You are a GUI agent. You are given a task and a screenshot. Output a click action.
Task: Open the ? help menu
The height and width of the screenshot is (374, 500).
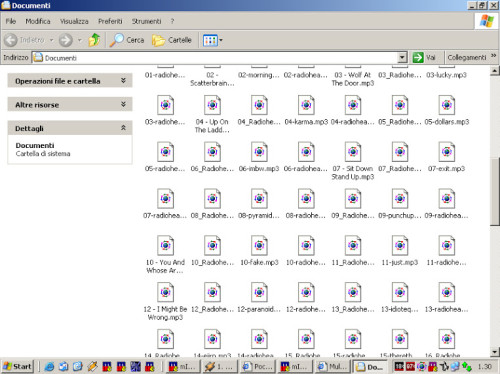172,21
